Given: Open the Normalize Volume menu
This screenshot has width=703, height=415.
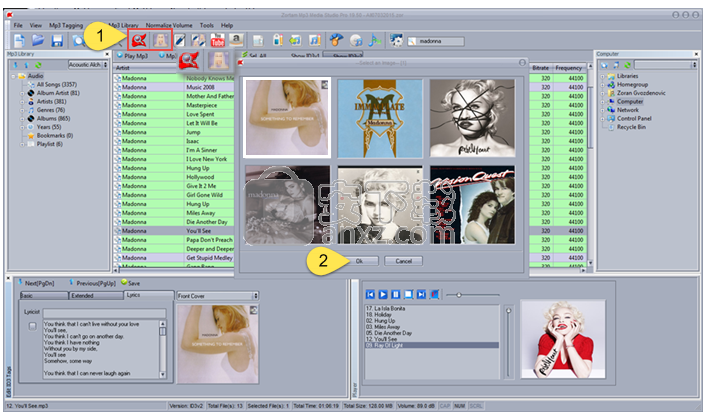Looking at the screenshot, I should tap(169, 26).
